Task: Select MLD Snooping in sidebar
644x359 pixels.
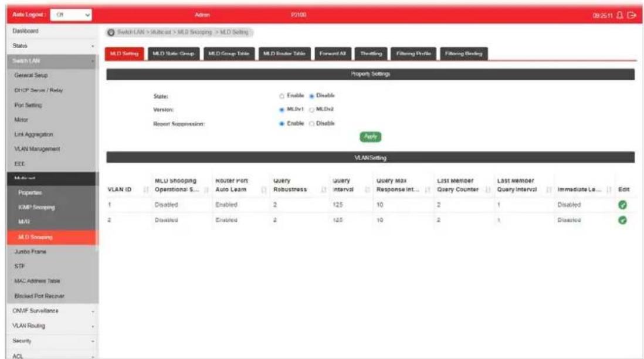Action: click(52, 238)
